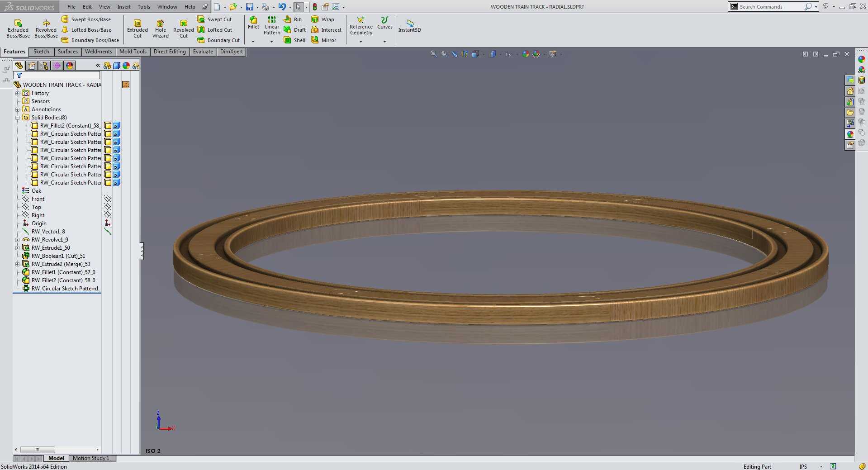
Task: Collapse the Solid Bodies(8) folder
Action: click(18, 118)
